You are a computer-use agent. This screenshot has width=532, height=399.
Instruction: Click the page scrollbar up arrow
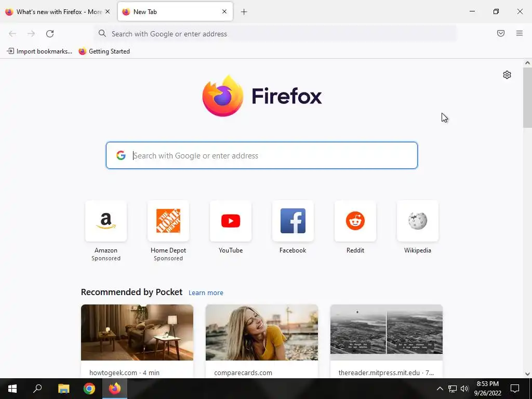pyautogui.click(x=527, y=63)
